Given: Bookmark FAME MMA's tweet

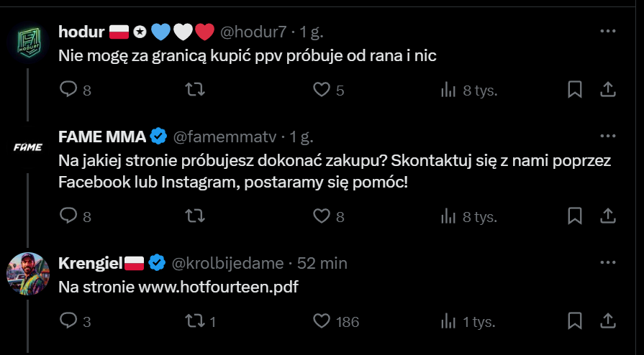Looking at the screenshot, I should pyautogui.click(x=575, y=216).
